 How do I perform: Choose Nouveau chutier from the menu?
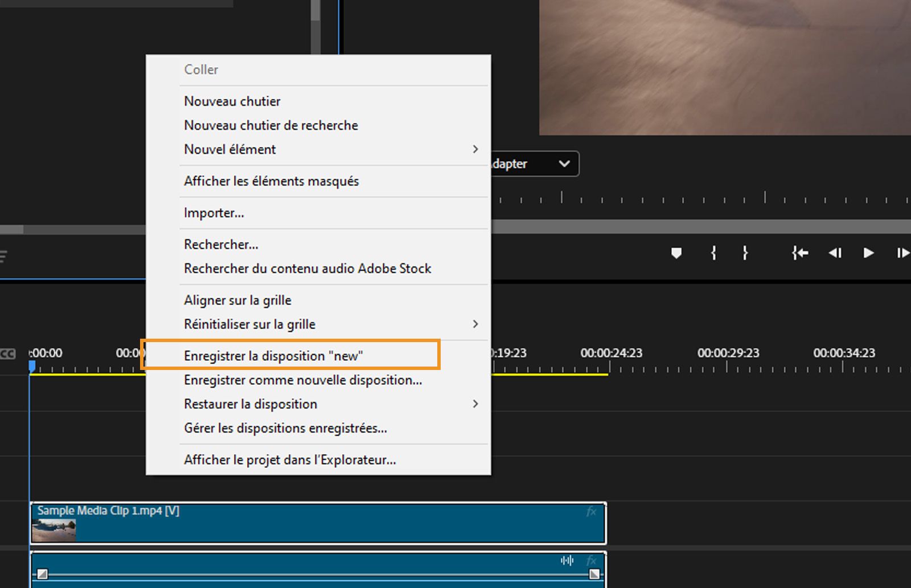[318, 101]
